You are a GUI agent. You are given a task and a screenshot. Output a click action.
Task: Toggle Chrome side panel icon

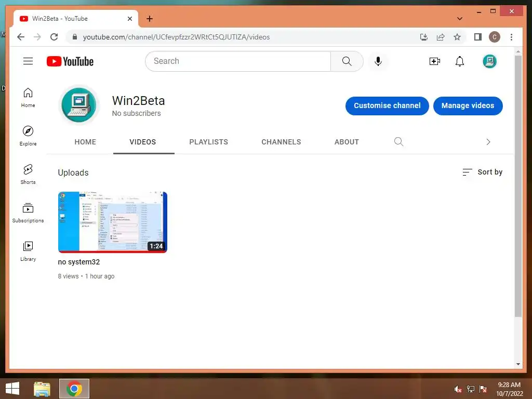coord(478,37)
